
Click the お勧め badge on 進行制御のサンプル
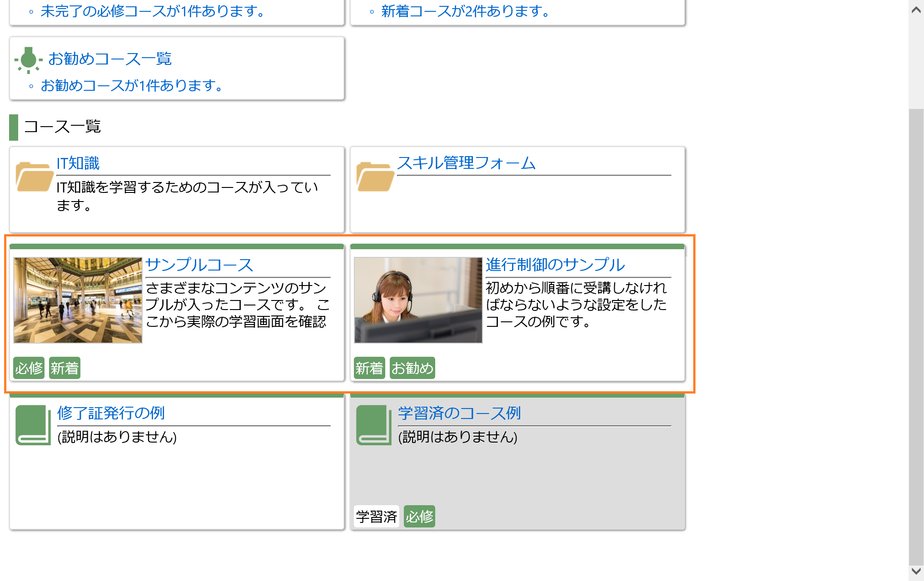point(412,368)
